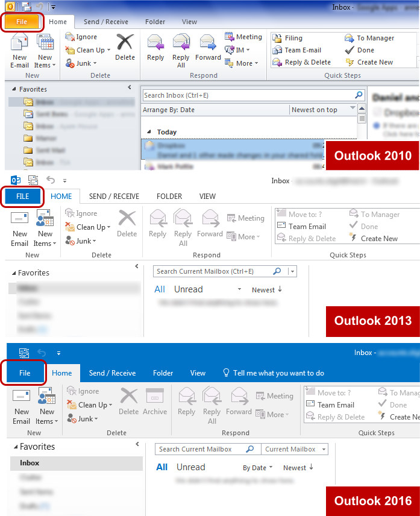Click the Delete X icon in Outlook 2010

(x=125, y=42)
